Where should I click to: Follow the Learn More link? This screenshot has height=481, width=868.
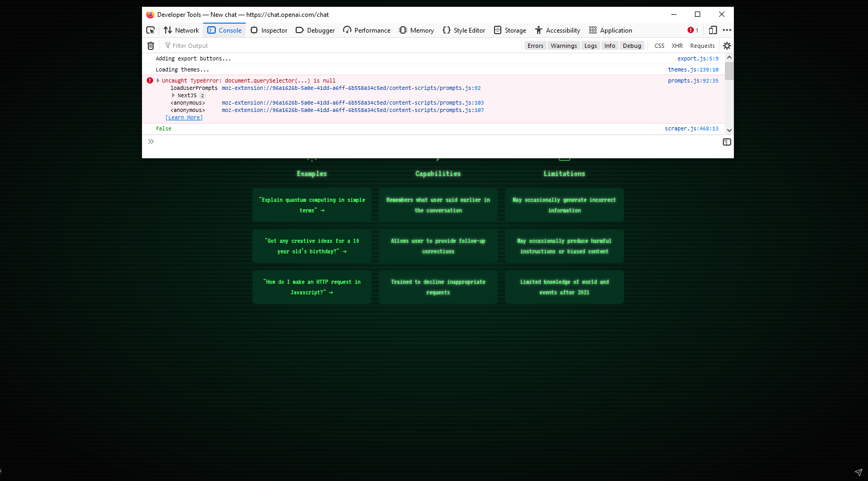[184, 117]
